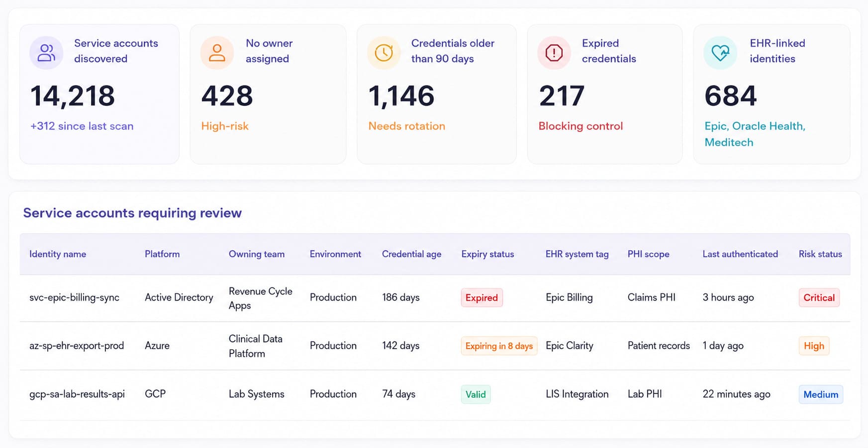Click '74 days' credential age
This screenshot has height=448, width=868.
click(399, 394)
